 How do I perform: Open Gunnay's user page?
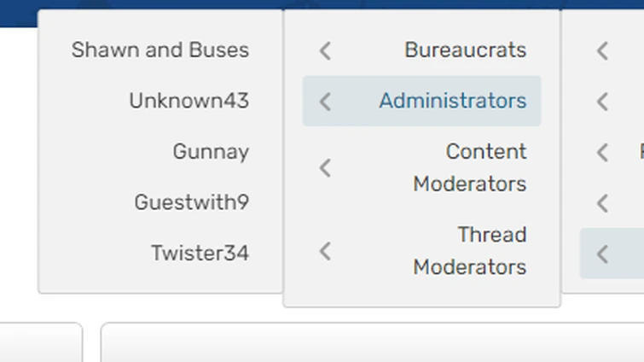click(x=211, y=152)
